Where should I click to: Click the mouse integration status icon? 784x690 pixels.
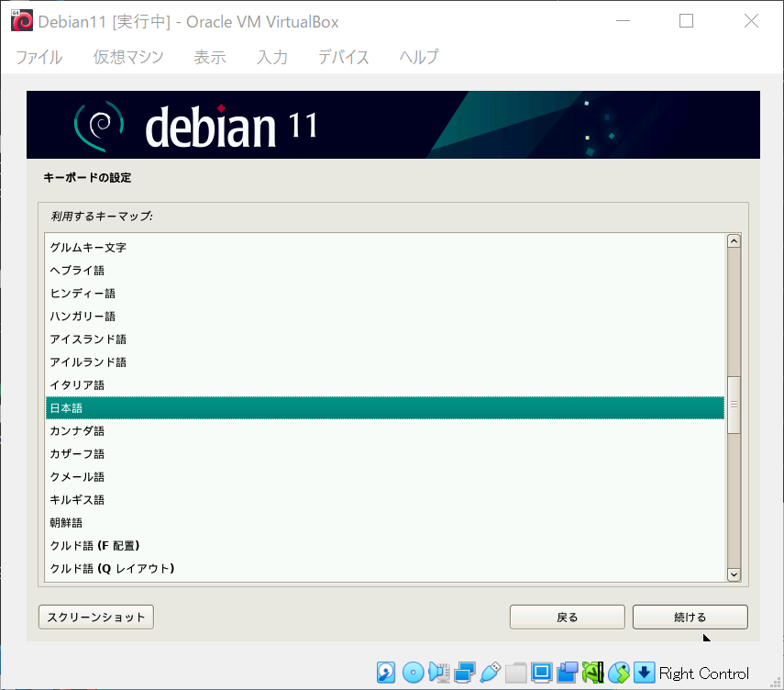pos(619,673)
